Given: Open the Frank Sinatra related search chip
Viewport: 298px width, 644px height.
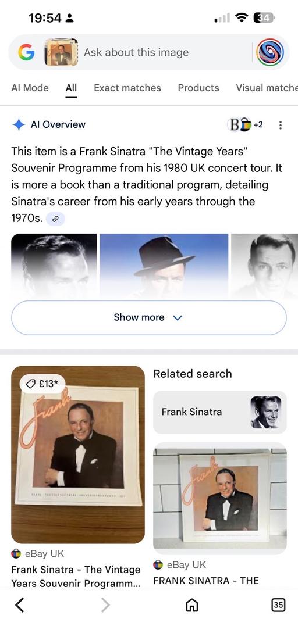Looking at the screenshot, I should coord(220,412).
